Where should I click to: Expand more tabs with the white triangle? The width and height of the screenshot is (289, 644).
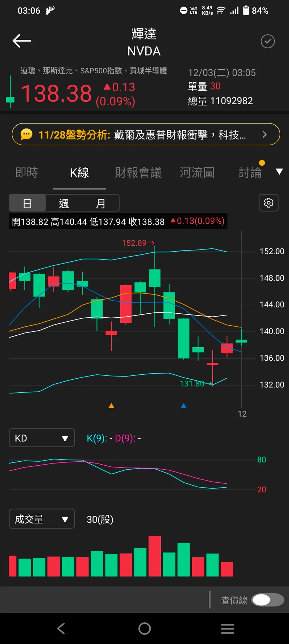(279, 172)
